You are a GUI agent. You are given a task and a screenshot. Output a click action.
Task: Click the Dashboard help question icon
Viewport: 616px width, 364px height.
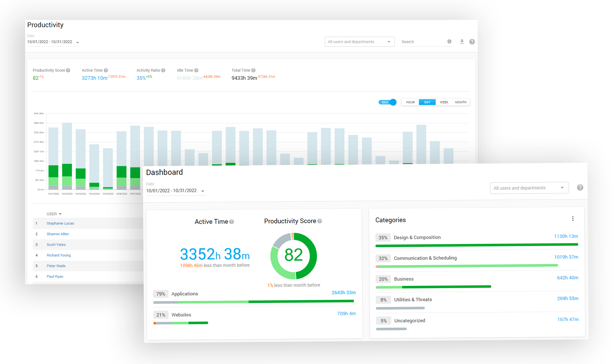(580, 188)
